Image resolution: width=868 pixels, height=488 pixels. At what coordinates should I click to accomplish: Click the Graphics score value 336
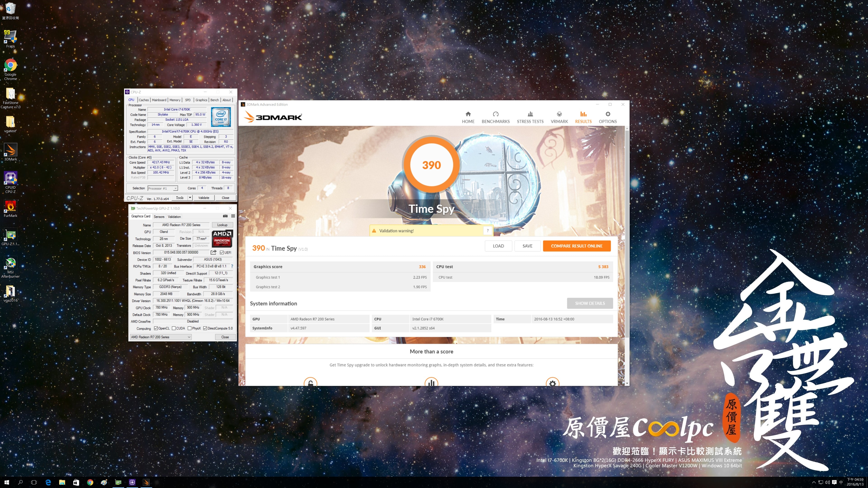(x=422, y=266)
